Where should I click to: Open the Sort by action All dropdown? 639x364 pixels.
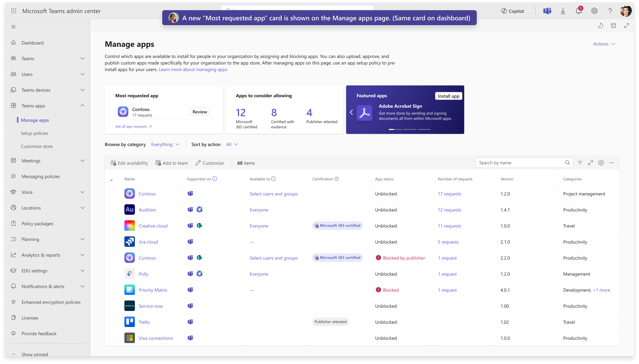pyautogui.click(x=232, y=144)
